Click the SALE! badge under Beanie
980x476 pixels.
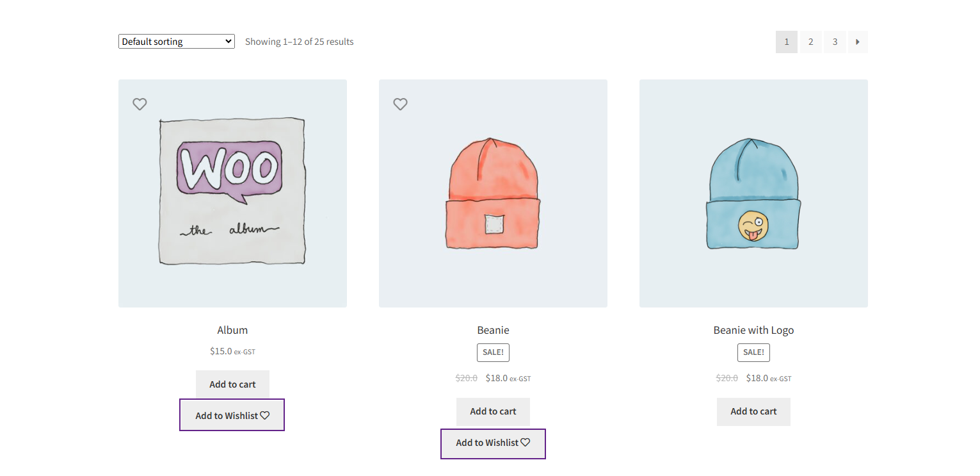(x=493, y=352)
